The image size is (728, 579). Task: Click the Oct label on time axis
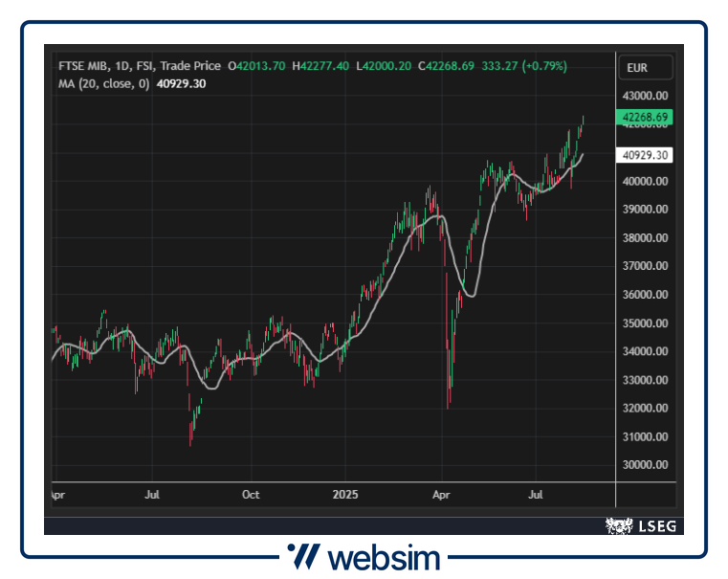click(251, 495)
